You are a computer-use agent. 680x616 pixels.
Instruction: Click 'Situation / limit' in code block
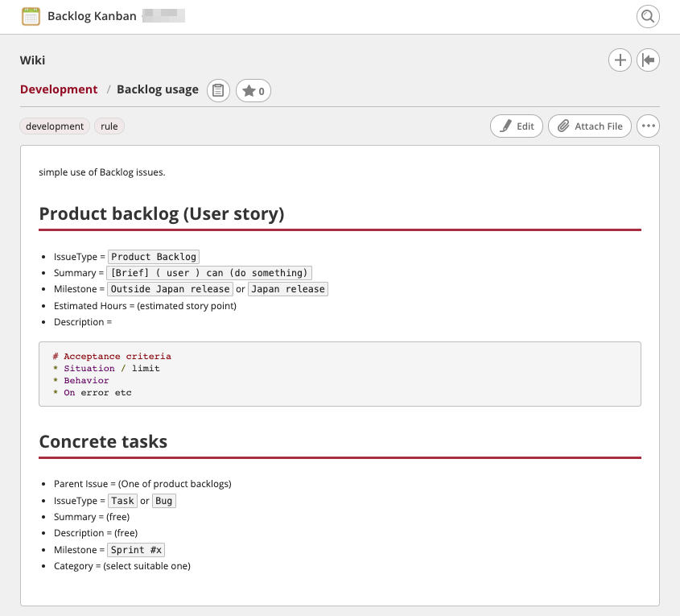tap(111, 368)
